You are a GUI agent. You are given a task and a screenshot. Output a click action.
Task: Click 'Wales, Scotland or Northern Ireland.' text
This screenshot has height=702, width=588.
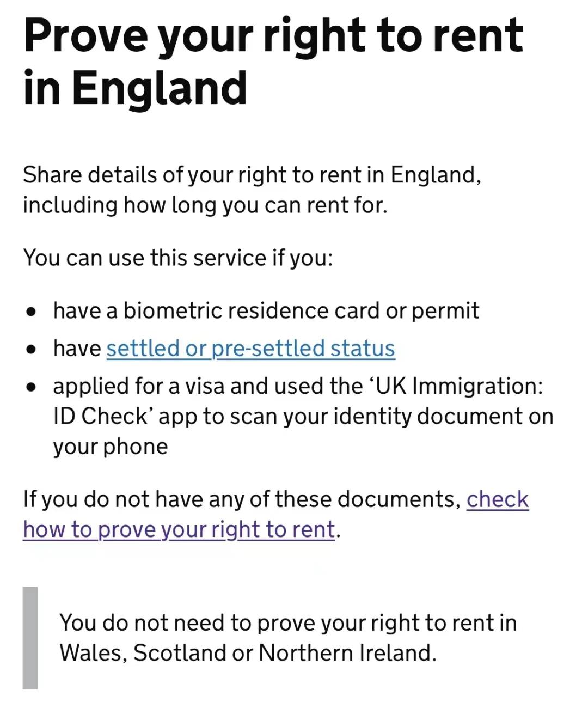(248, 653)
